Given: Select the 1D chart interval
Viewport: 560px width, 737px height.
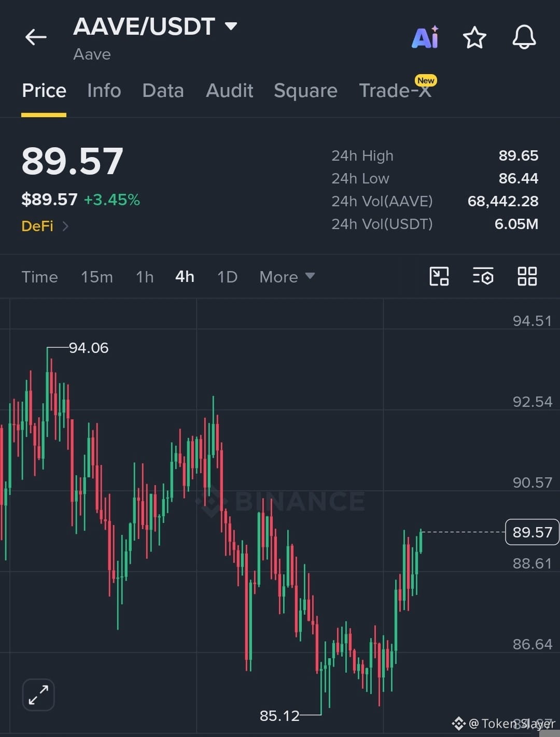Looking at the screenshot, I should [x=228, y=277].
